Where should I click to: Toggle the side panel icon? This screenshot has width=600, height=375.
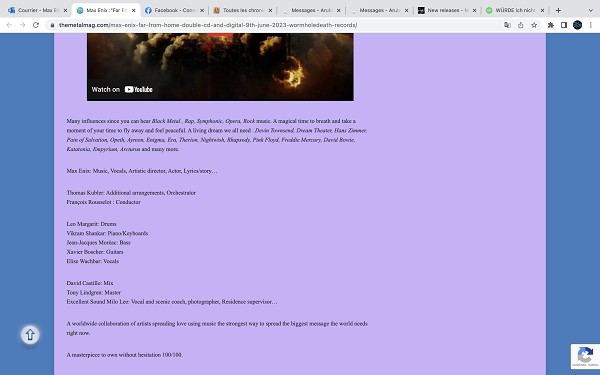(564, 25)
